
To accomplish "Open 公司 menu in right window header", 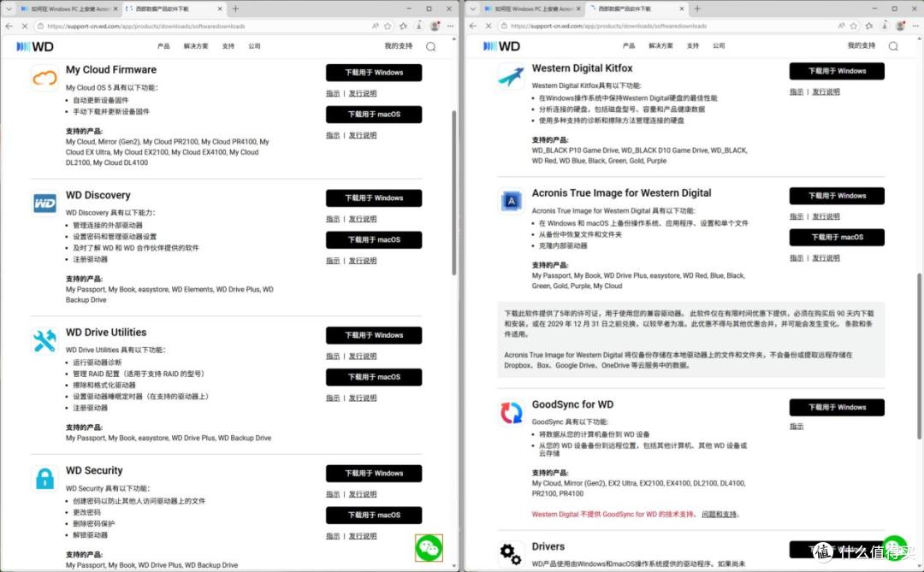I will point(719,46).
